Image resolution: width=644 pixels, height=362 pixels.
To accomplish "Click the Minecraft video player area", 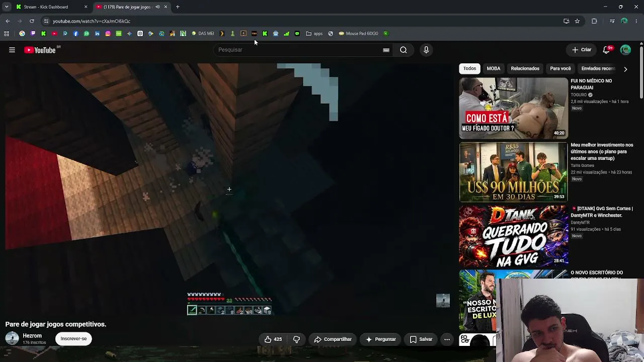I will pos(229,190).
